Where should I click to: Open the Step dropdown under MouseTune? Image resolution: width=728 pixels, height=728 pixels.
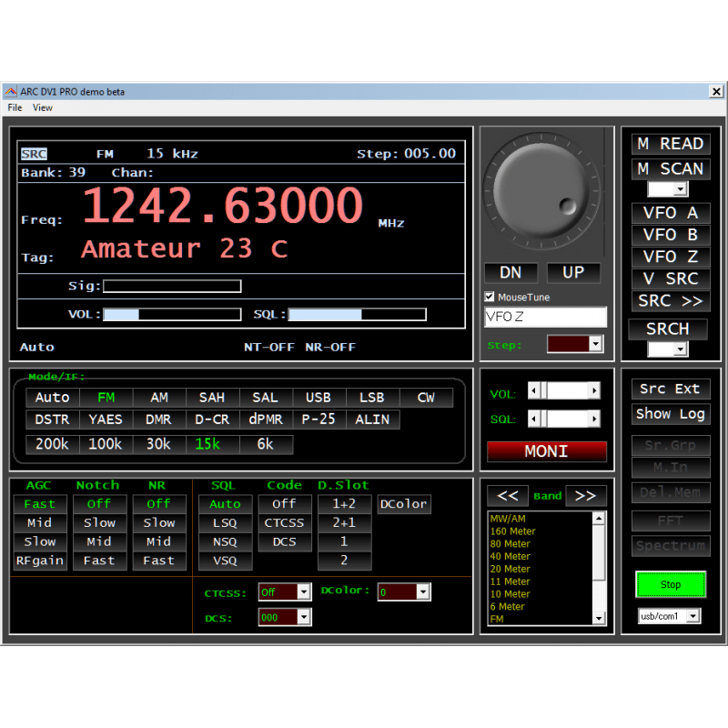point(596,344)
